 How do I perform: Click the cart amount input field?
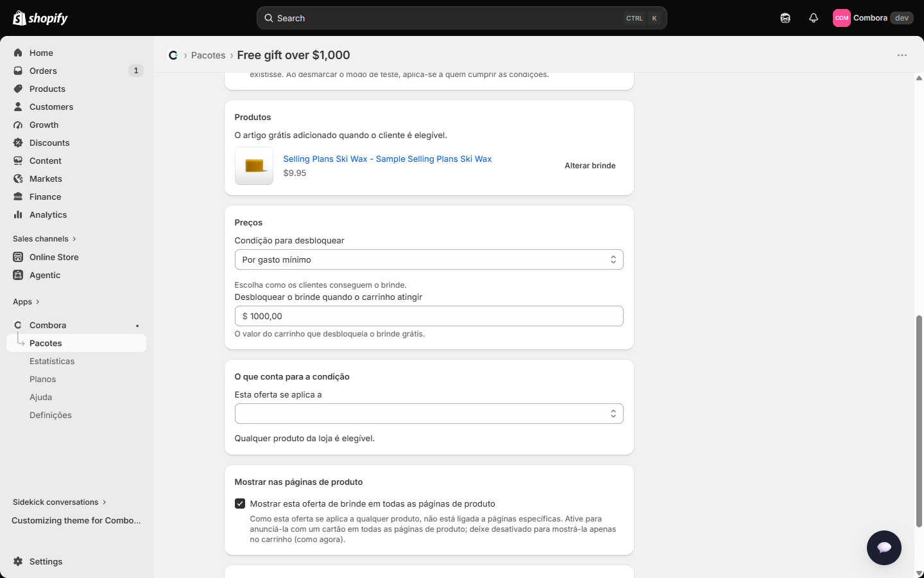tap(429, 316)
